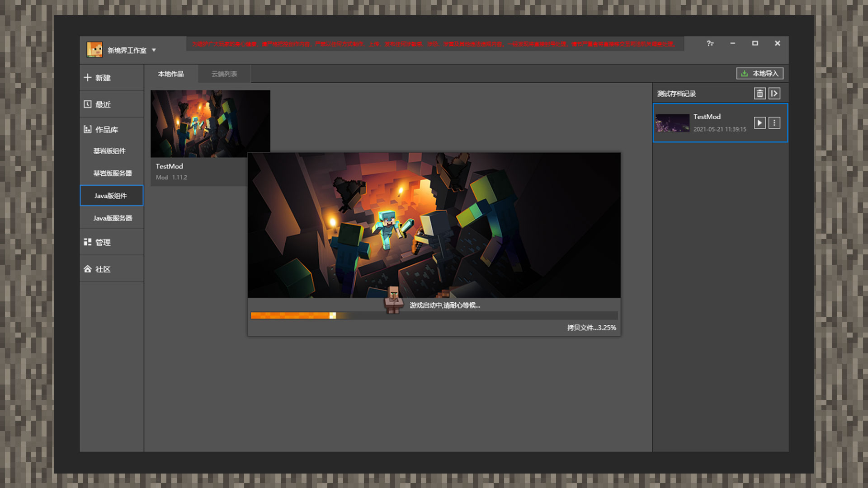Click 拷贝文件...3.25% status text
The image size is (868, 488).
pos(591,328)
